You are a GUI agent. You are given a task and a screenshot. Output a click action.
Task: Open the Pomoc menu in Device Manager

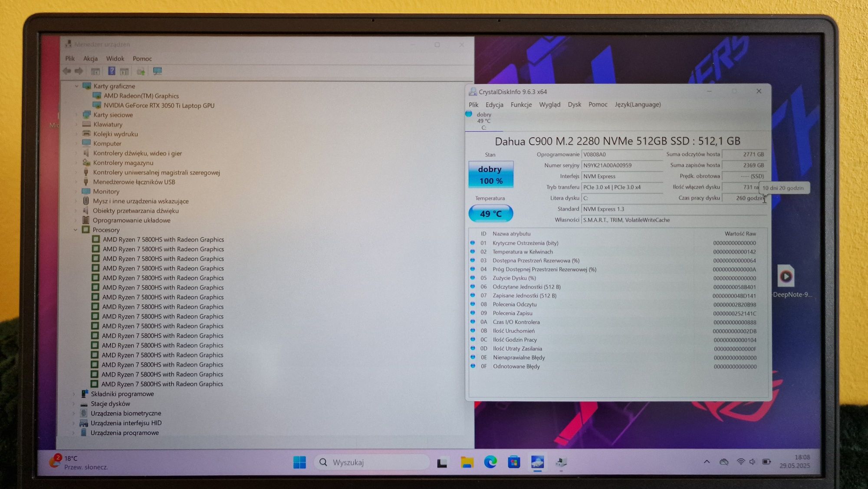(142, 59)
